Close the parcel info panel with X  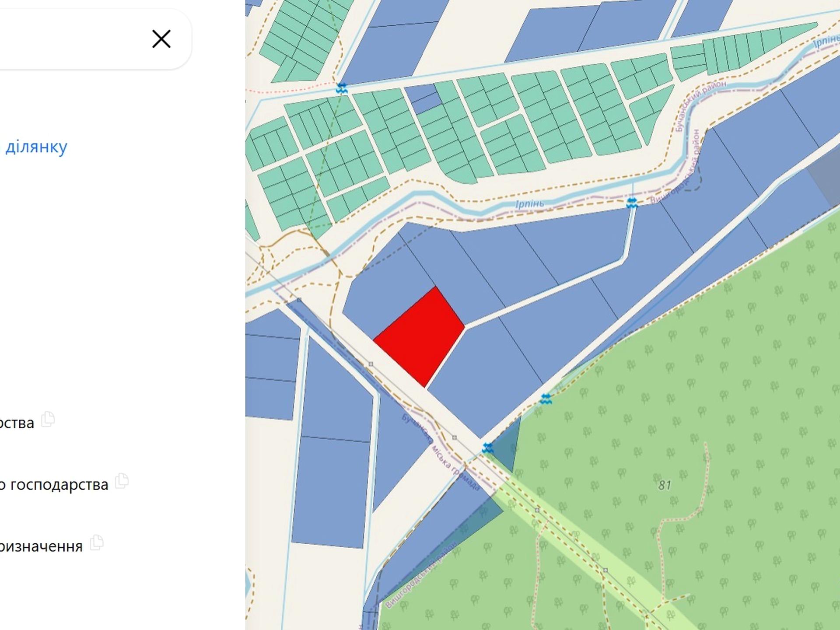pos(161,39)
